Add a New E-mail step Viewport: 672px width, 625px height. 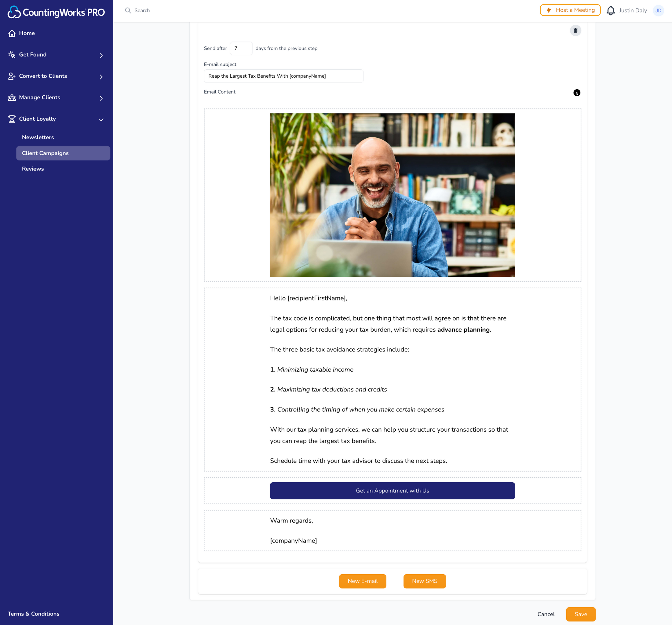tap(362, 581)
